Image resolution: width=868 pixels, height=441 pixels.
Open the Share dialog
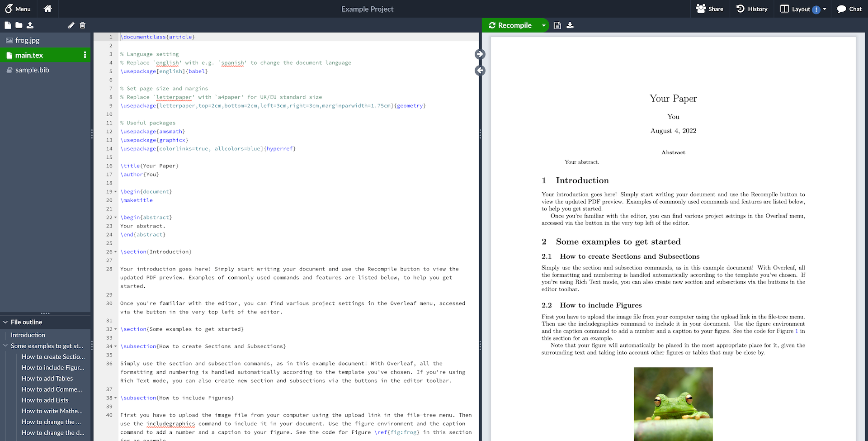pyautogui.click(x=709, y=9)
